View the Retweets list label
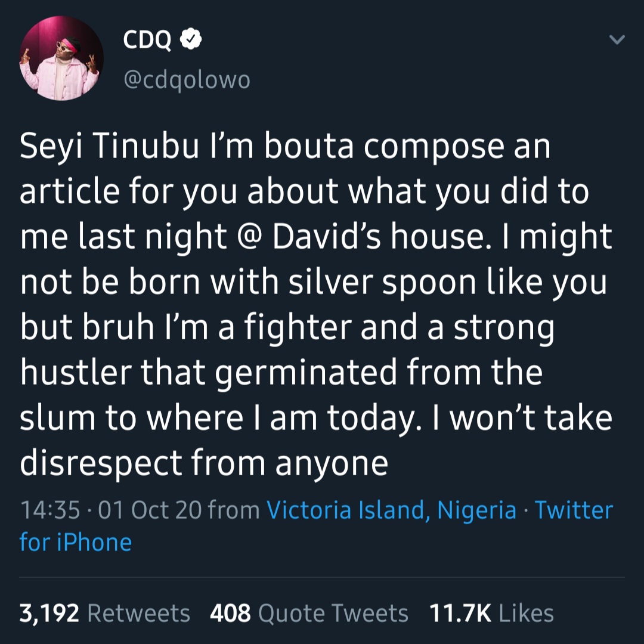 (x=139, y=613)
